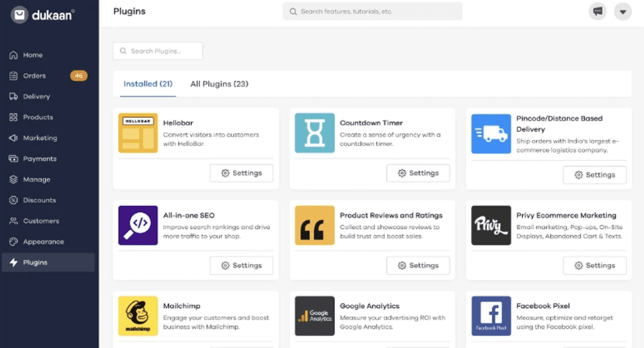This screenshot has width=644, height=348.
Task: Click the Privy logo thumbnail
Action: click(491, 225)
